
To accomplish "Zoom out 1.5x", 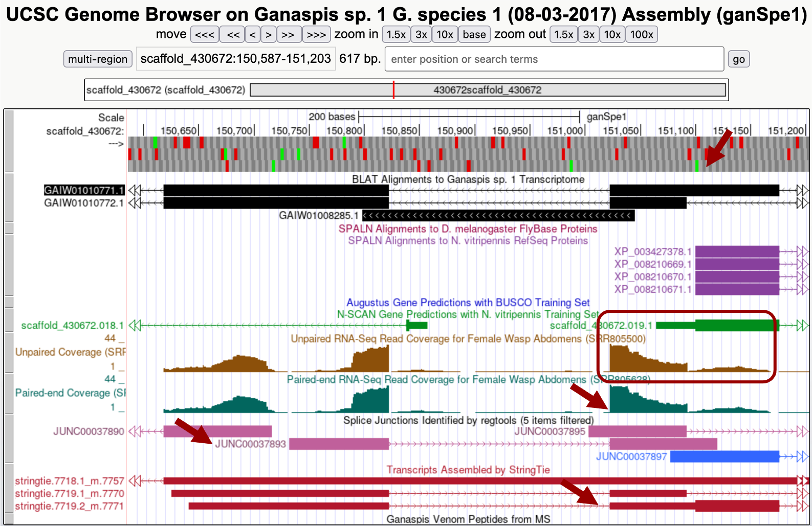I will [564, 35].
